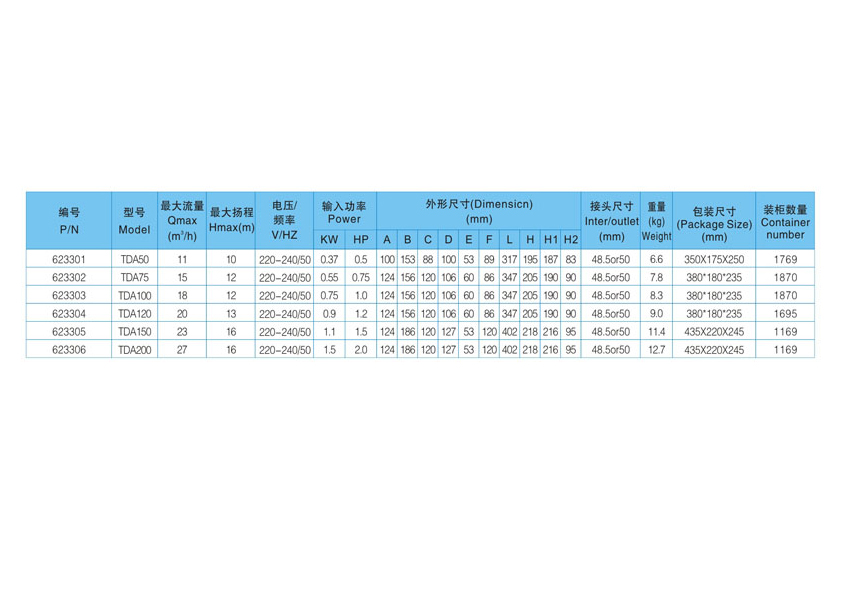Click the 2.0 HP value

pos(361,350)
